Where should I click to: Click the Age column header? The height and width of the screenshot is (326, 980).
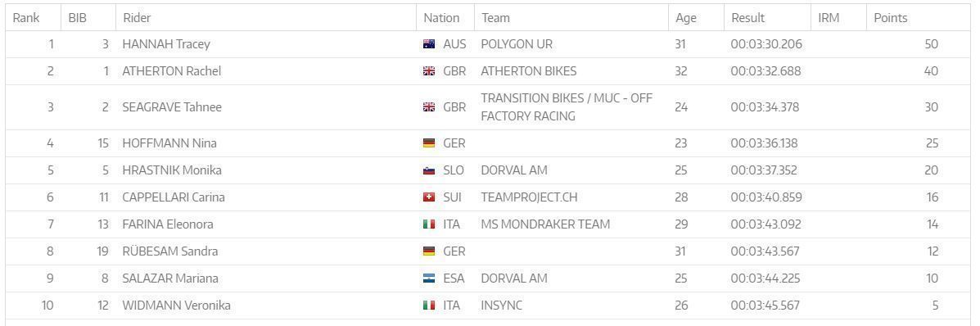[x=685, y=18]
